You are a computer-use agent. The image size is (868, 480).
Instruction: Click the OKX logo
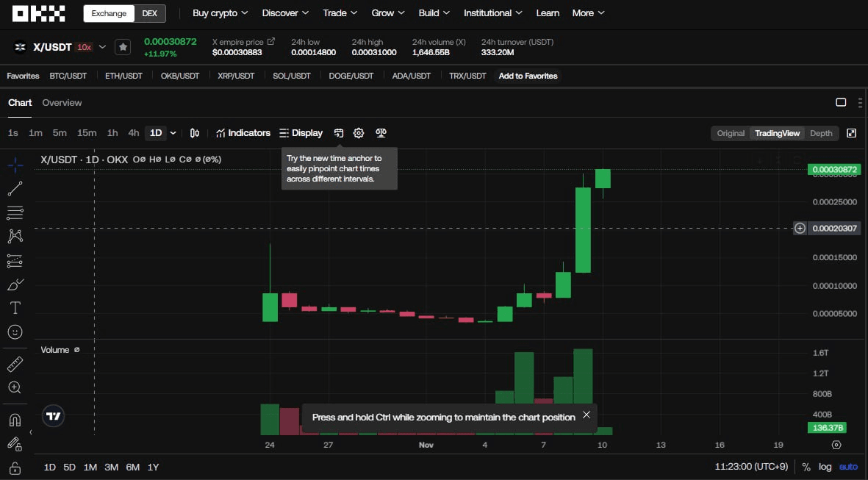tap(39, 13)
